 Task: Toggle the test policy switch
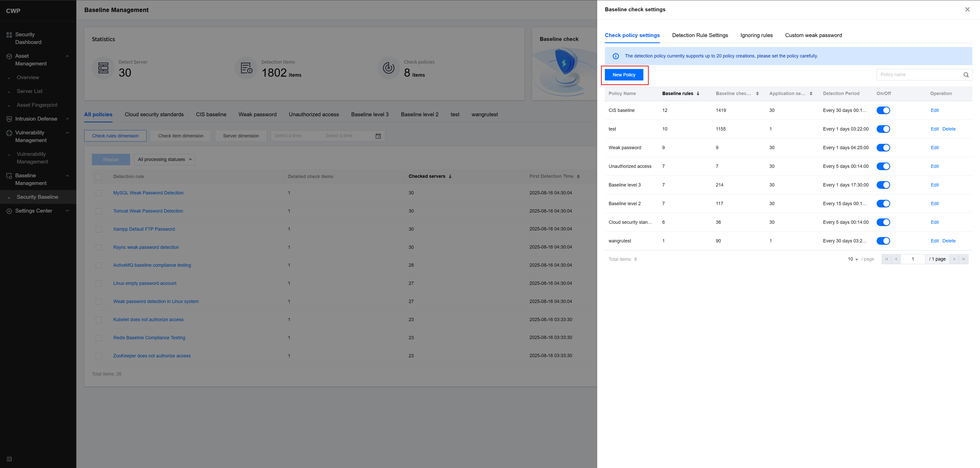883,129
